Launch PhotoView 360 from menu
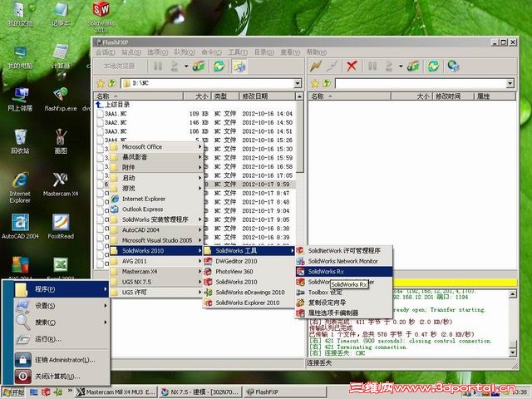This screenshot has height=399, width=532. coord(249,272)
